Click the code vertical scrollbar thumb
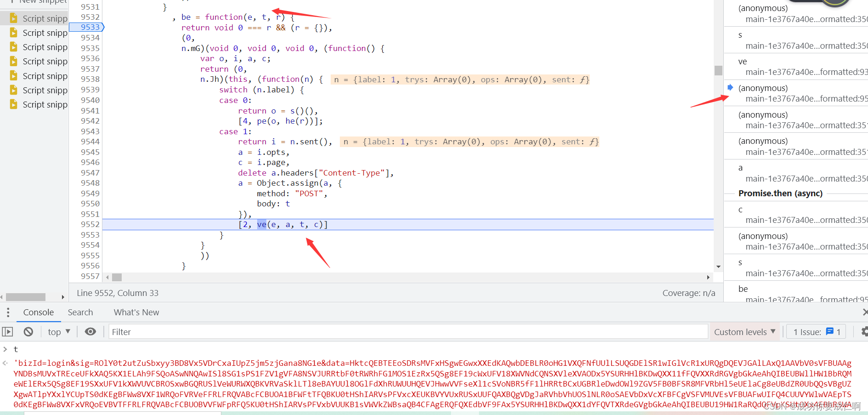The height and width of the screenshot is (415, 868). coord(718,70)
